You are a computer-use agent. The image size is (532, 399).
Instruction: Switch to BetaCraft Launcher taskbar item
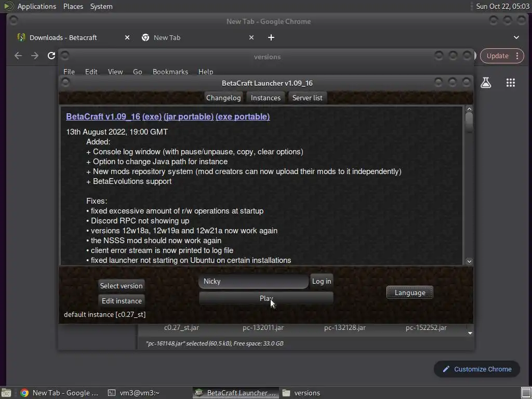[x=236, y=393]
